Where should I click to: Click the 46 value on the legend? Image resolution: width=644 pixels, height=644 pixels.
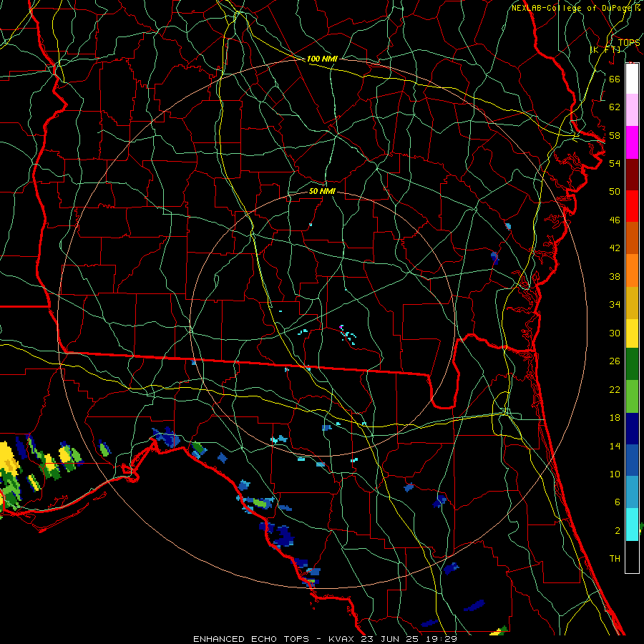615,220
